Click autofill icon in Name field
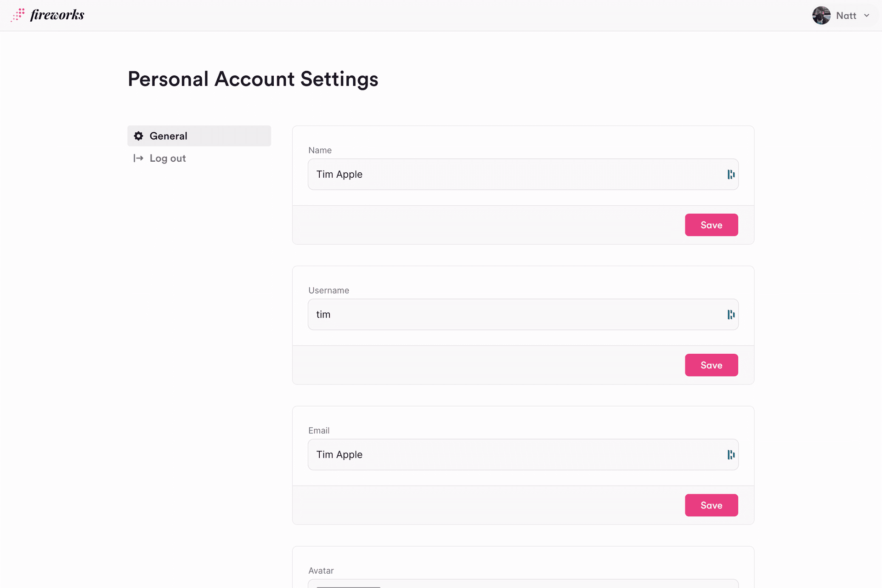 pos(731,175)
